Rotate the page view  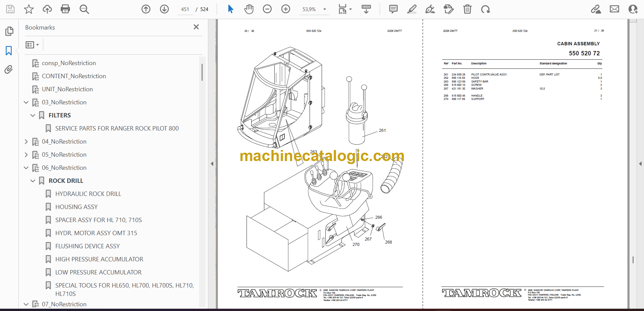(x=485, y=9)
